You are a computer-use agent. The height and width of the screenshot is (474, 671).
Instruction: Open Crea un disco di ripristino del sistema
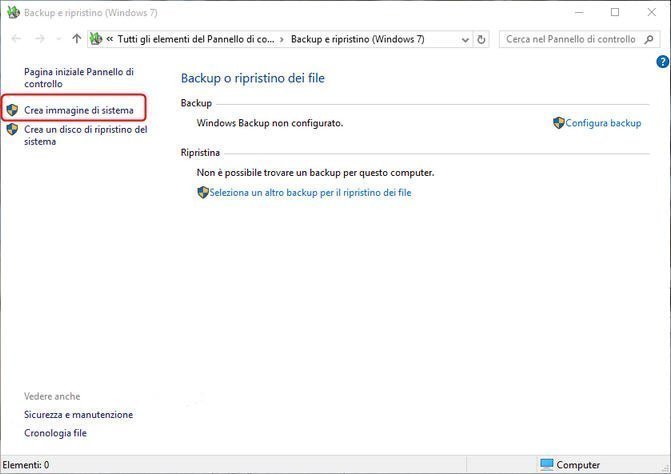(86, 135)
